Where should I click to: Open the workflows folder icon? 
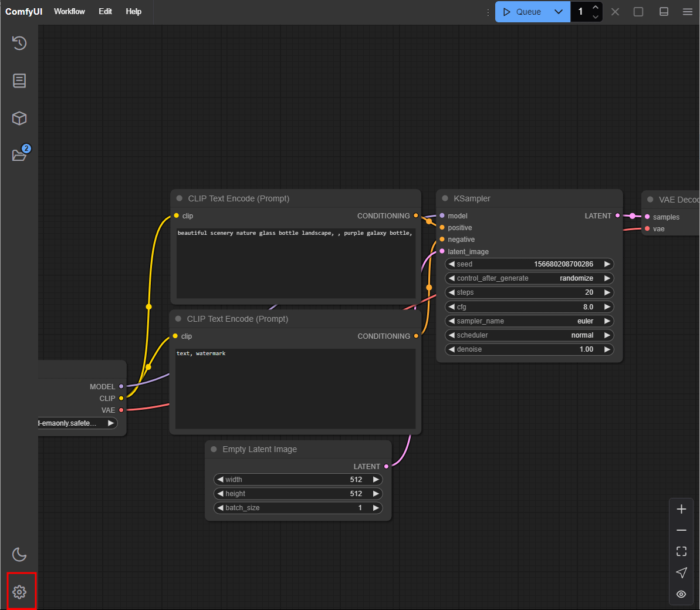(x=19, y=155)
